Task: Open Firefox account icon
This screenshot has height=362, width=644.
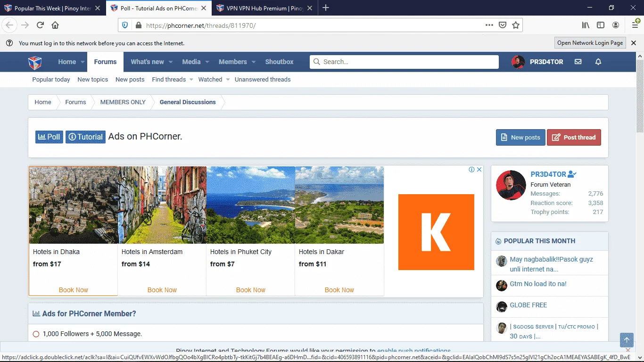Action: click(x=616, y=25)
